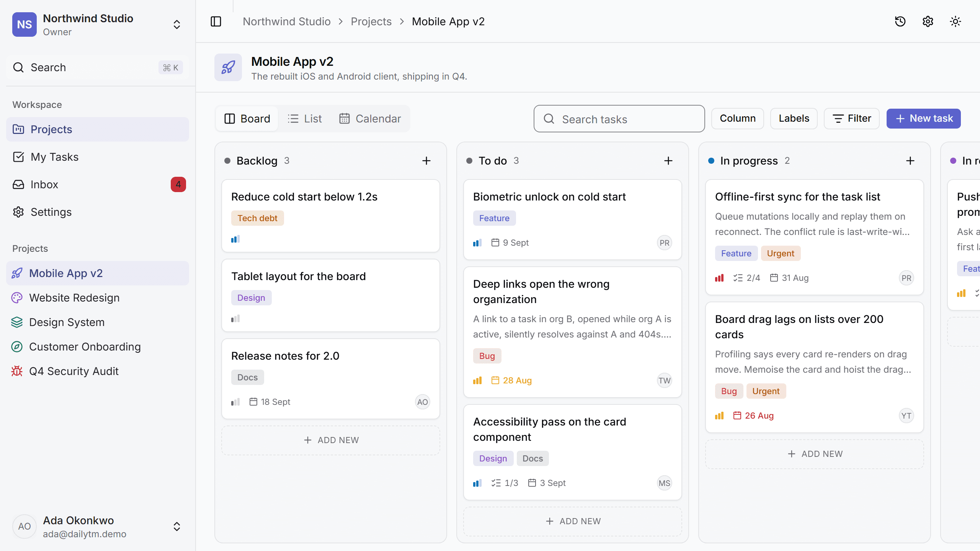Expand the Ada Okonkwo account menu
This screenshot has width=980, height=551.
pos(98,527)
